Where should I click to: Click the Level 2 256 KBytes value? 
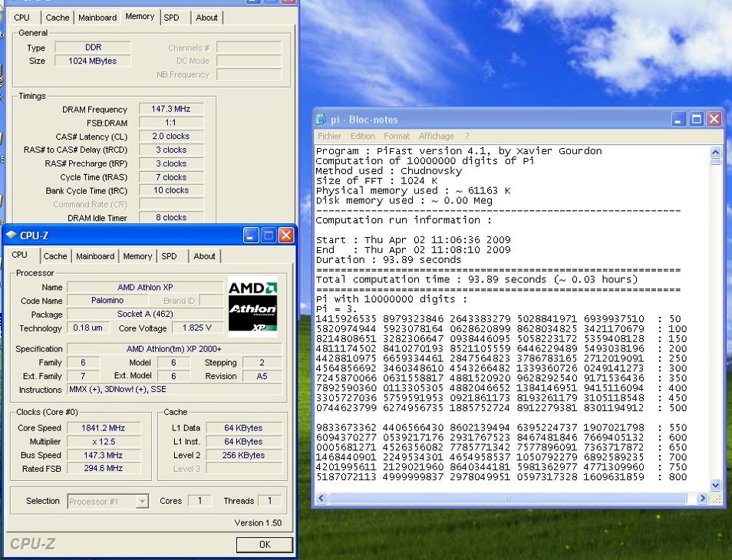[244, 455]
